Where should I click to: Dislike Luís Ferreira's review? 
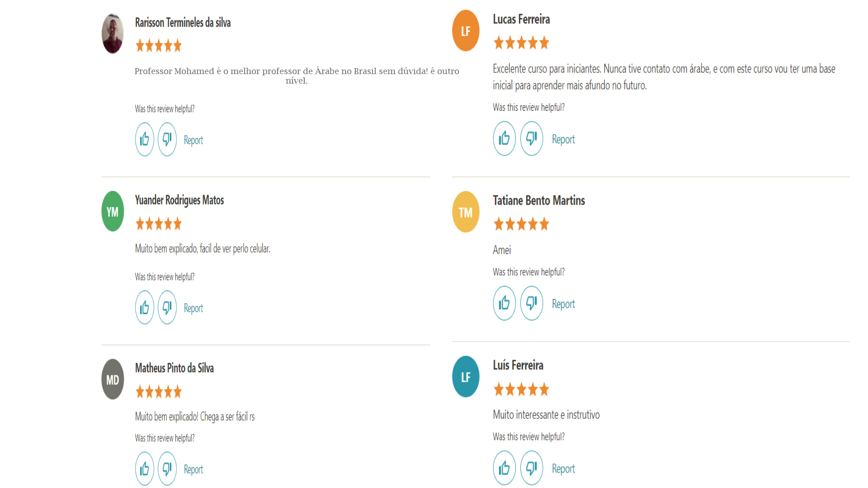(x=532, y=468)
